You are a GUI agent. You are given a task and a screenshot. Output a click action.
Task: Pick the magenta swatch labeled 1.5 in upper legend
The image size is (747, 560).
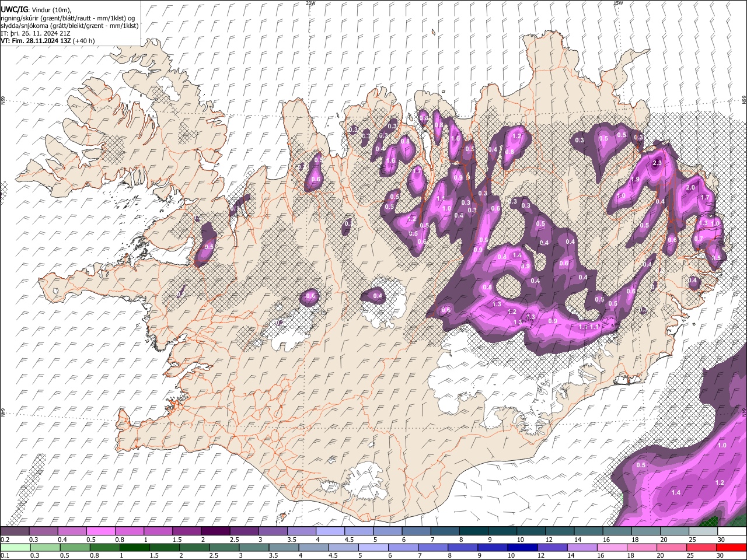187,531
